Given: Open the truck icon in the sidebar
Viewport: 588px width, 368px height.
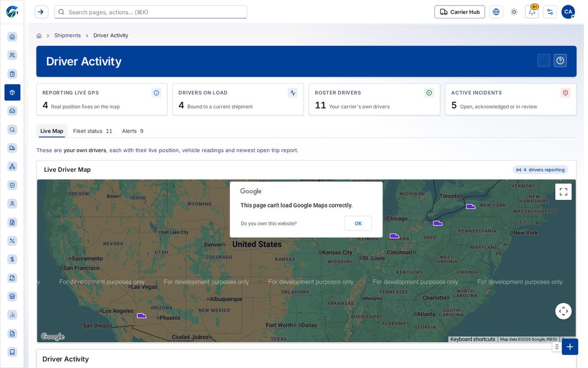Looking at the screenshot, I should 12,148.
